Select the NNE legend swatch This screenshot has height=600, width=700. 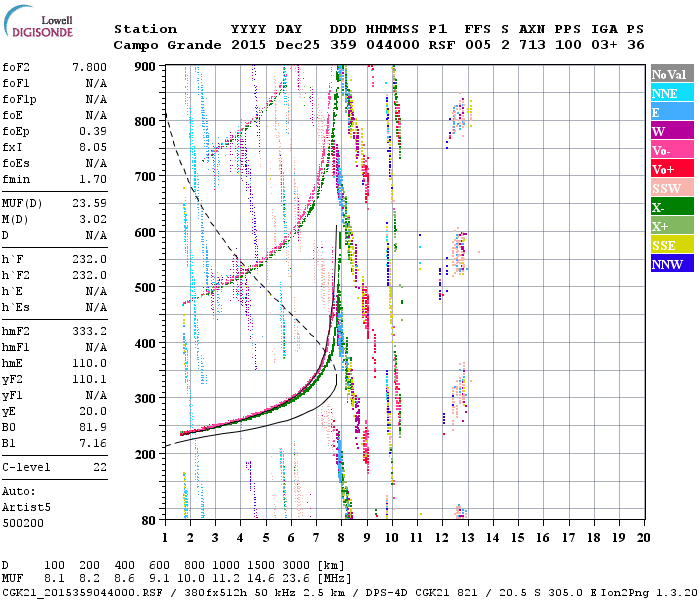click(x=672, y=93)
